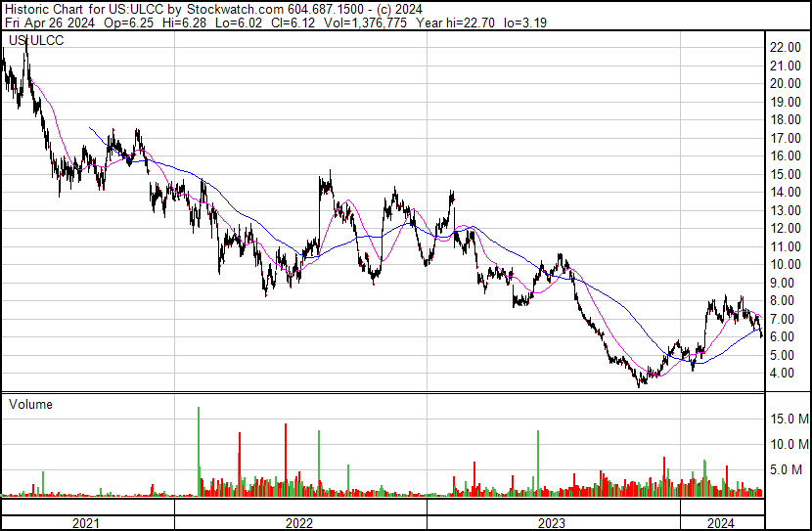
Task: Select the 2023 year label on time axis
Action: coord(554,523)
